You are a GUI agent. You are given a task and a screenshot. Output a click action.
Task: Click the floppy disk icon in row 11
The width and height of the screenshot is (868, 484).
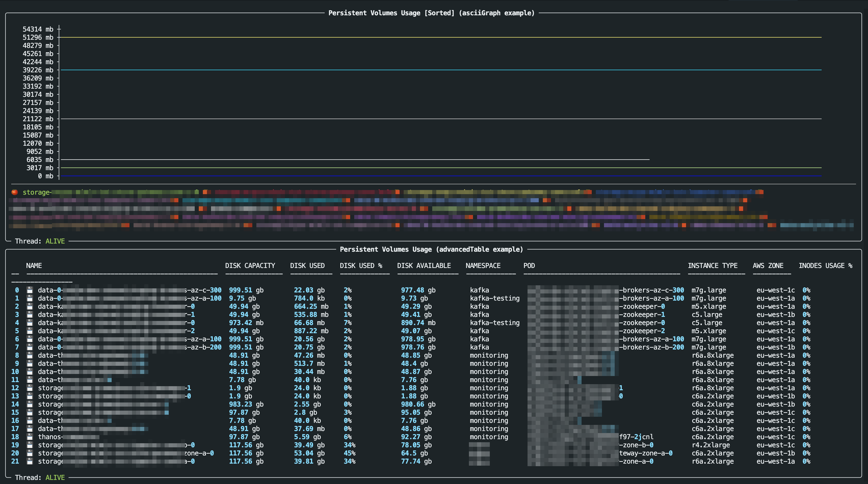(30, 380)
